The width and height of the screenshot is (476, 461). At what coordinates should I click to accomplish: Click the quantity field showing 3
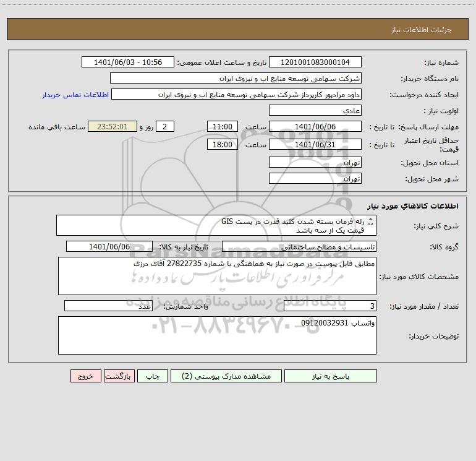coord(330,306)
